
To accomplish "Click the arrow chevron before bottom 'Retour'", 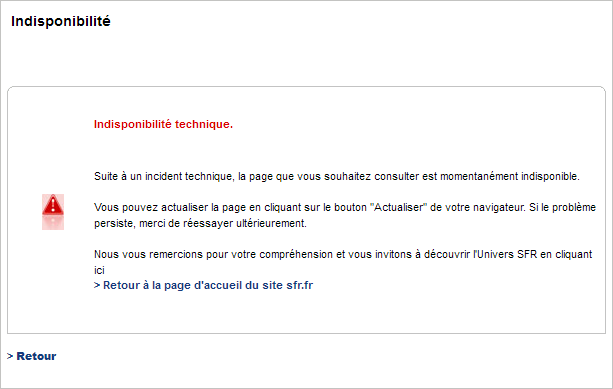I will pos(10,356).
